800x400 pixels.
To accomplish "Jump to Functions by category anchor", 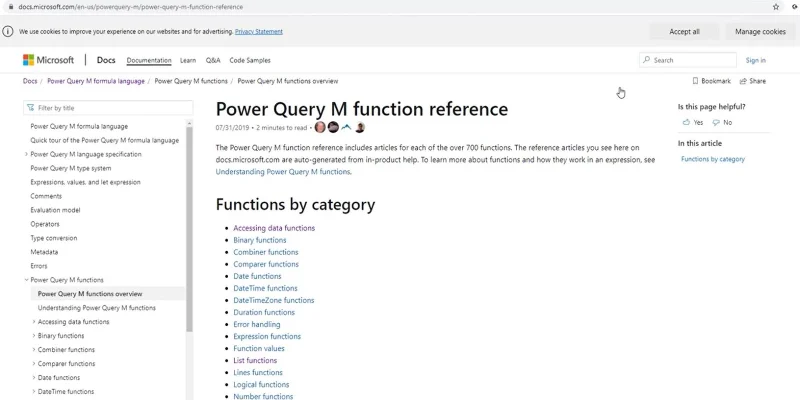I will click(713, 159).
